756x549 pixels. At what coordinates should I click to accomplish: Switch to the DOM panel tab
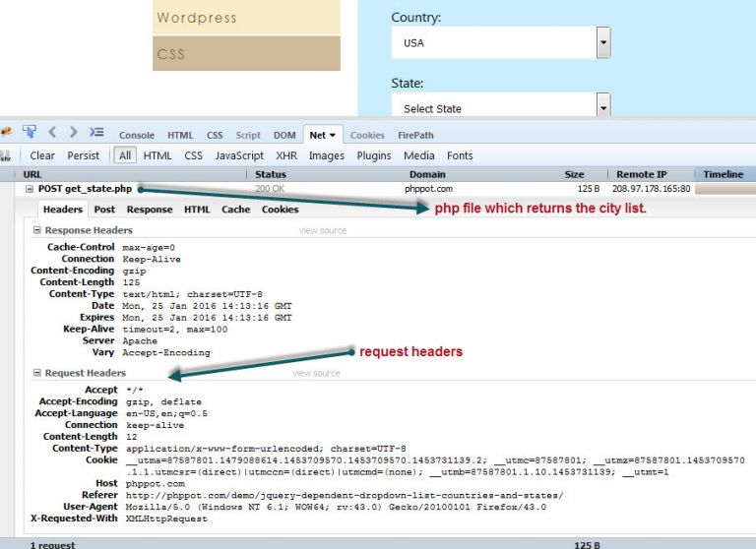(284, 136)
